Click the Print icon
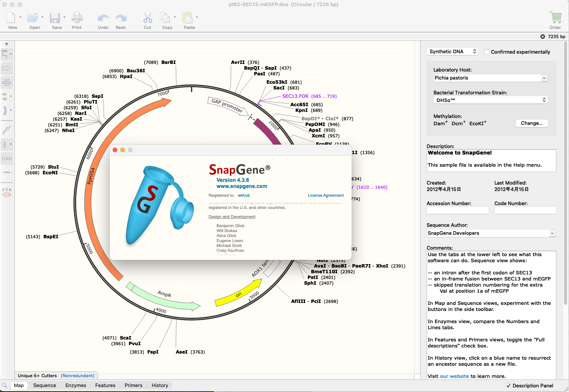 point(77,18)
